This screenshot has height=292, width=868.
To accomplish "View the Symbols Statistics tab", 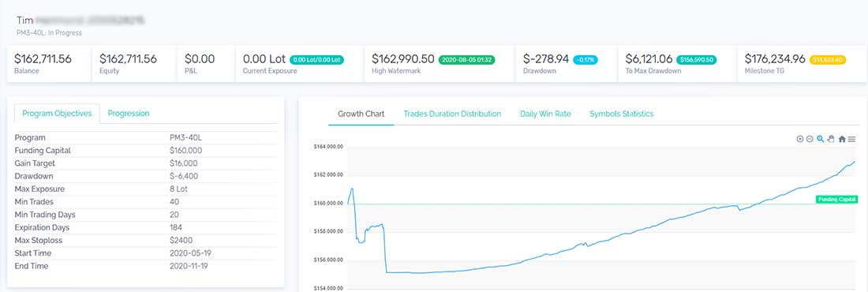I will (622, 114).
